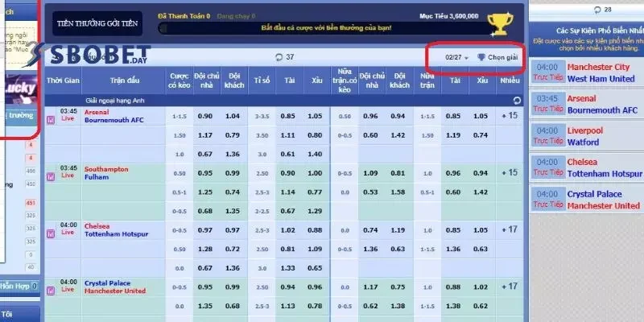Open Liverpool vs Watford in sidebar
The image size is (644, 322).
click(584, 136)
